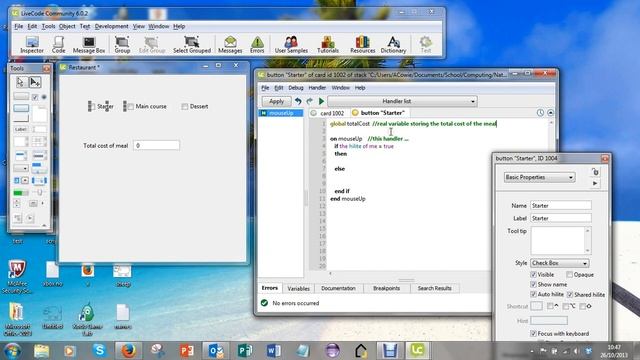Screen dimensions: 640x360
Task: Open the Variables tab
Action: [298, 288]
